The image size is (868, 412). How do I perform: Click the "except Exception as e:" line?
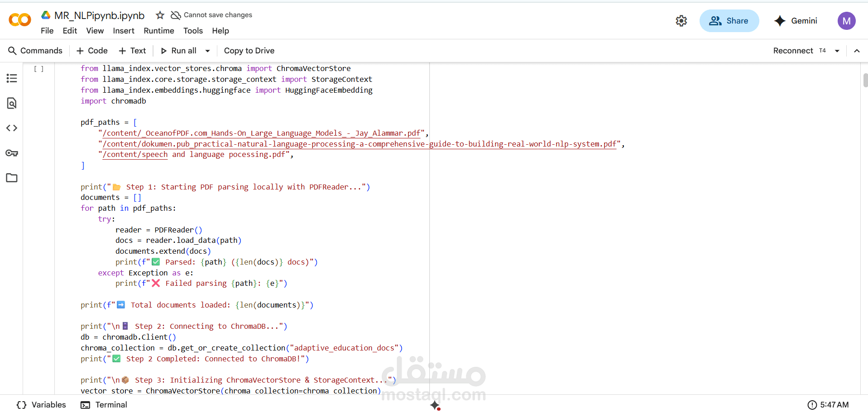(x=146, y=273)
